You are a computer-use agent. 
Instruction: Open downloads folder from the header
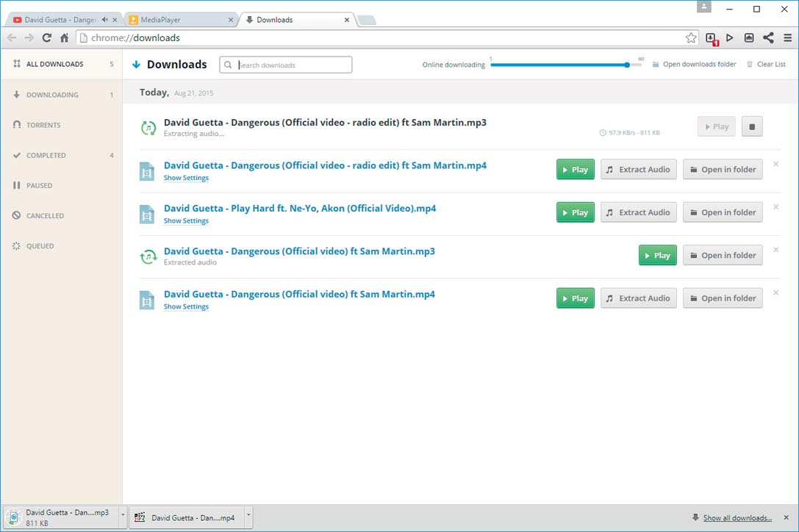pos(694,64)
